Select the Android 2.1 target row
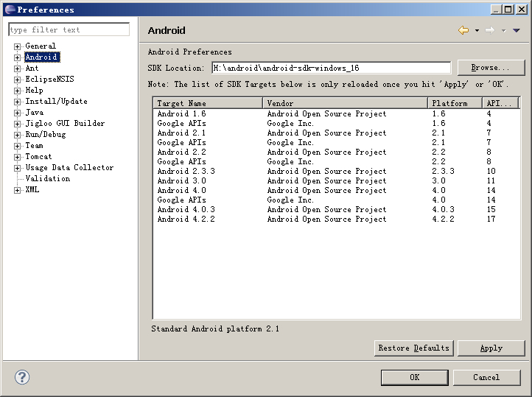This screenshot has width=532, height=397. click(x=337, y=133)
